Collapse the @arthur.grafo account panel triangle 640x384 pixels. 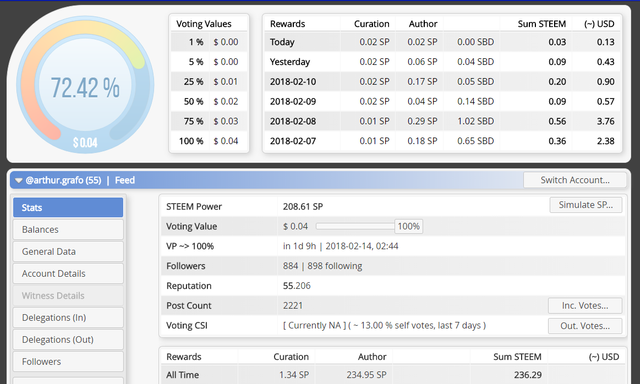pyautogui.click(x=18, y=180)
